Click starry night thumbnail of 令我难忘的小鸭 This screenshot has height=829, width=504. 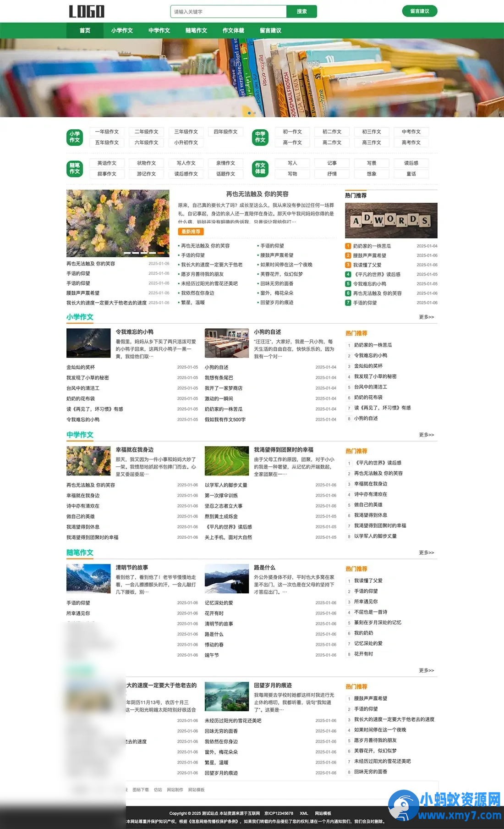(x=88, y=343)
